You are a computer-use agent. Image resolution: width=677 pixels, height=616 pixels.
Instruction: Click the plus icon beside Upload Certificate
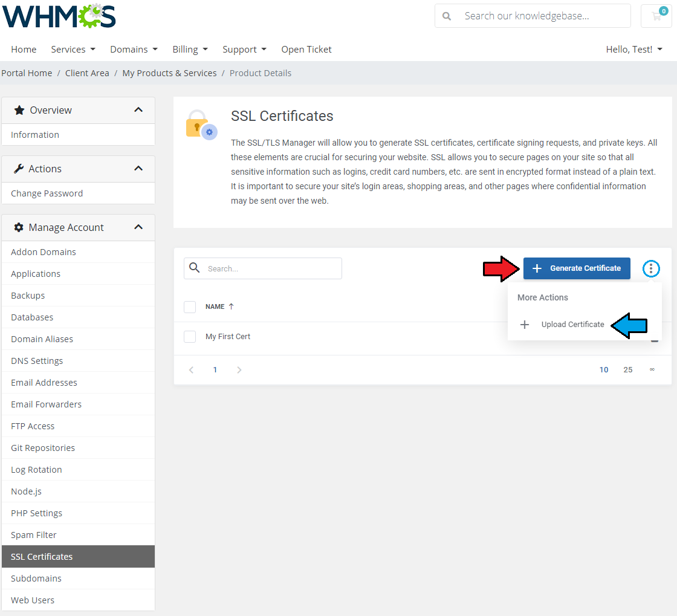point(525,325)
